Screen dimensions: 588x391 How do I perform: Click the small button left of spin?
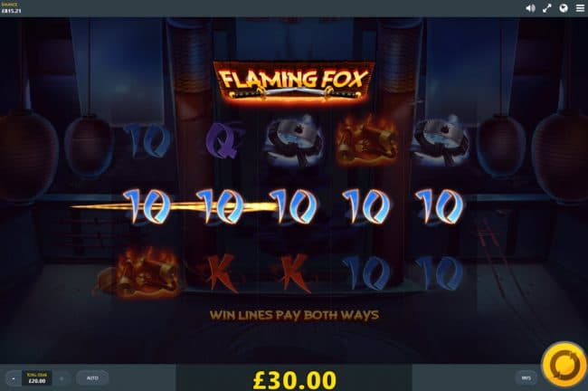[526, 377]
